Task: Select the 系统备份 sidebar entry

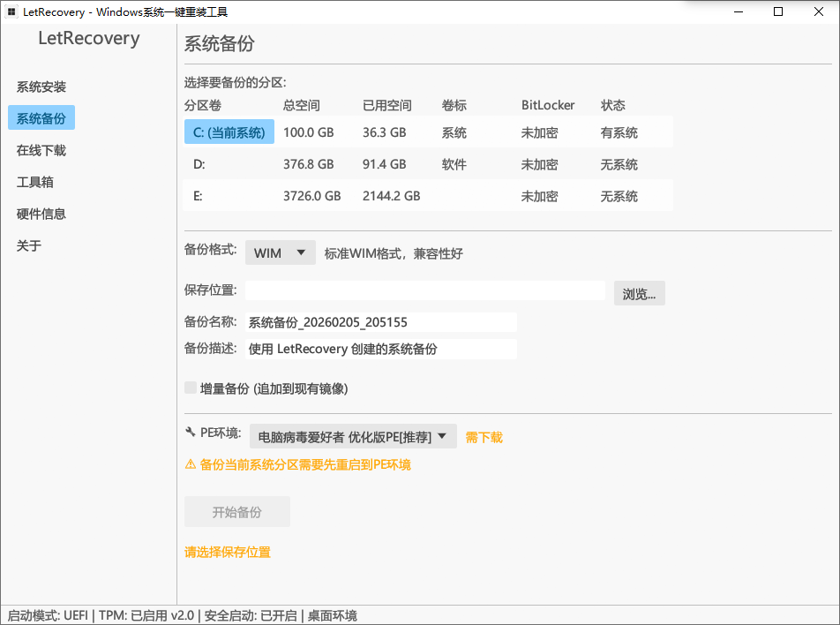Action: (41, 117)
